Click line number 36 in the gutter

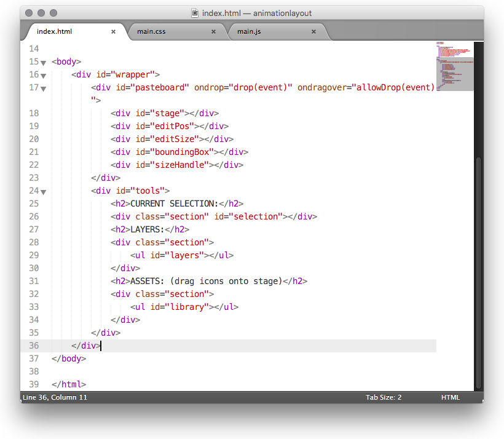coord(34,346)
